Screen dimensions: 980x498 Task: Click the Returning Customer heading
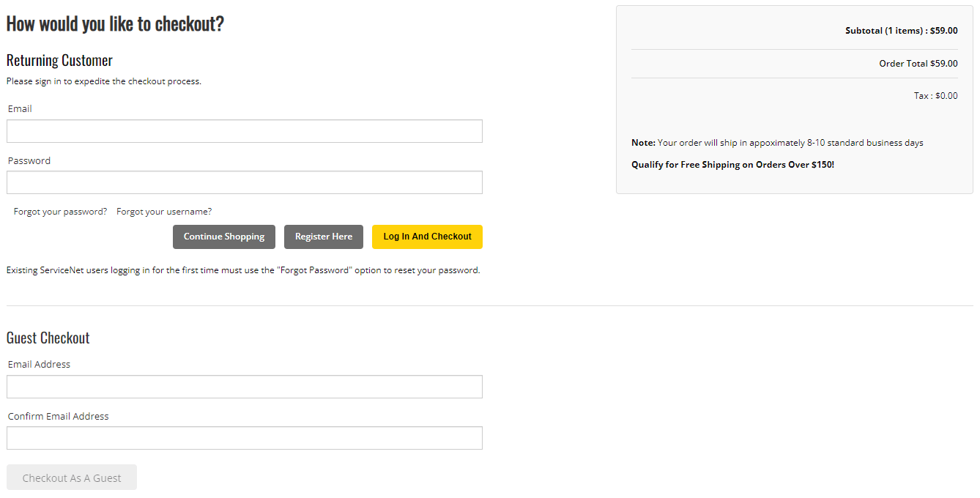click(59, 60)
